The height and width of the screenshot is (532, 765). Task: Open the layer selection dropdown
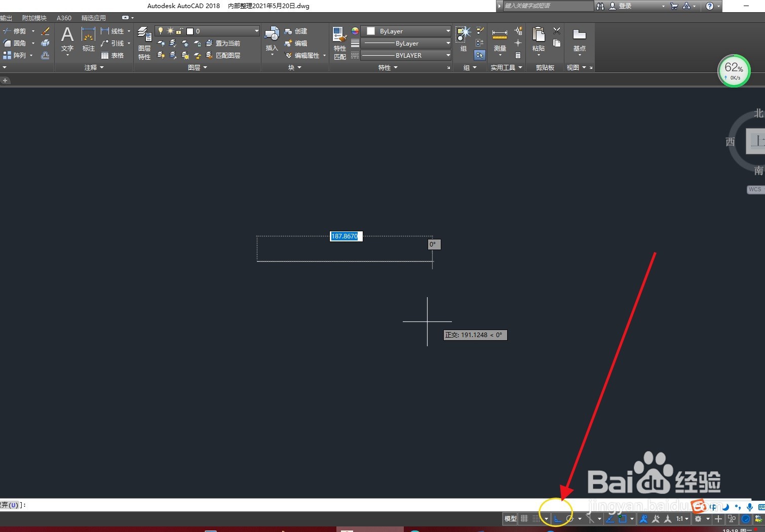click(x=256, y=31)
